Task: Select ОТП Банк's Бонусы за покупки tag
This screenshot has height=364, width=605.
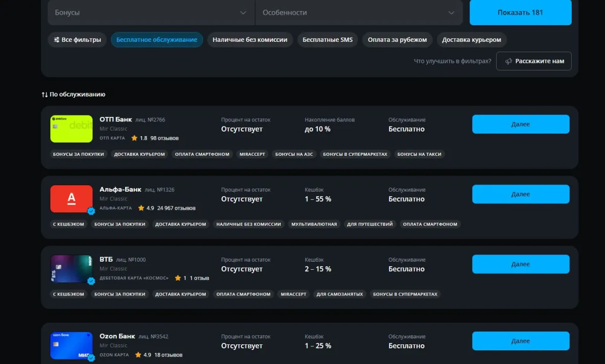Action: tap(79, 154)
